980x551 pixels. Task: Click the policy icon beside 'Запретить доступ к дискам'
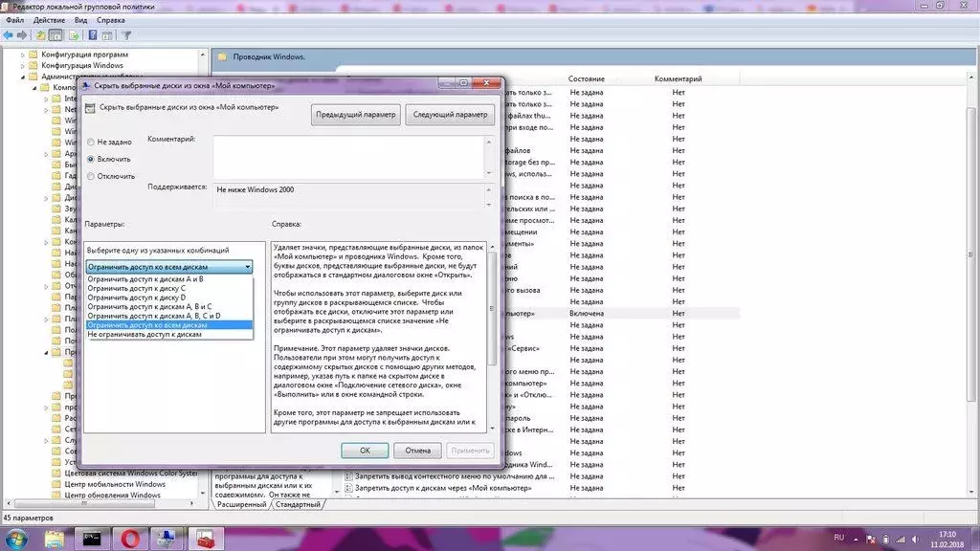coord(348,488)
